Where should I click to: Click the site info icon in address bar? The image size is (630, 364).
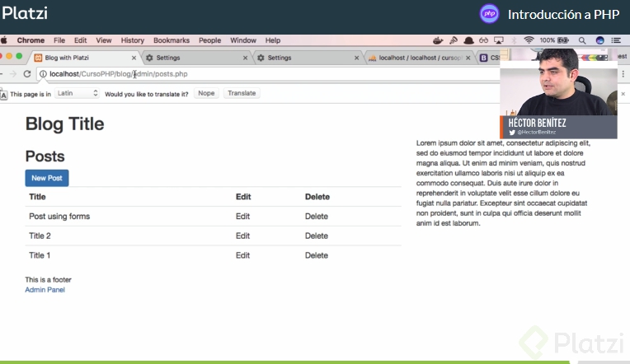click(43, 74)
